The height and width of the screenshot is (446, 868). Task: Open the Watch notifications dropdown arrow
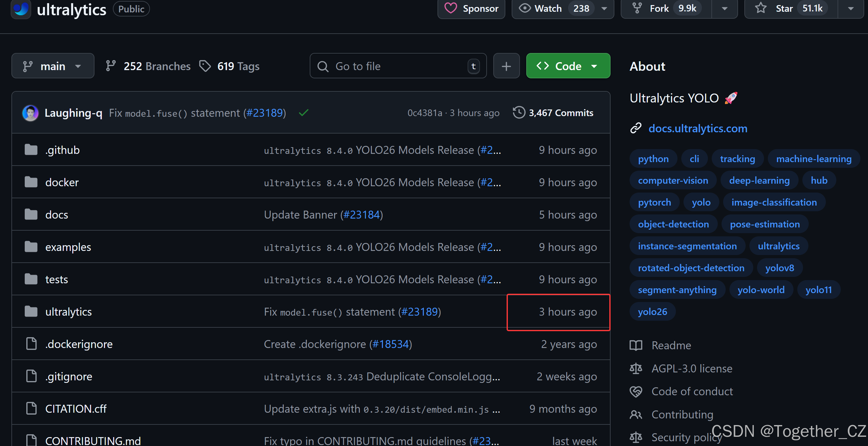point(605,9)
